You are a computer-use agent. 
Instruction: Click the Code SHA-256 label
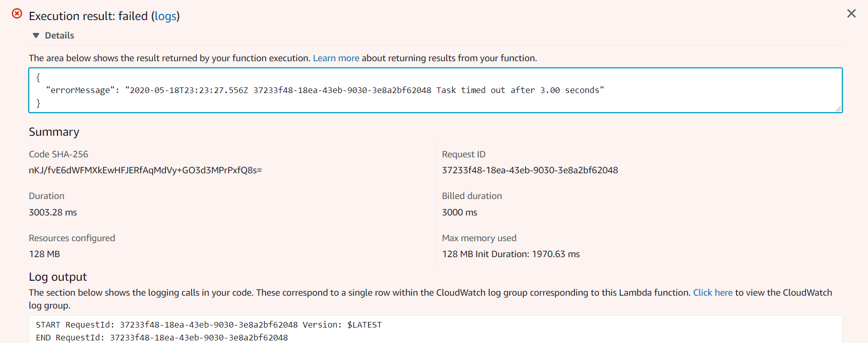tap(59, 154)
